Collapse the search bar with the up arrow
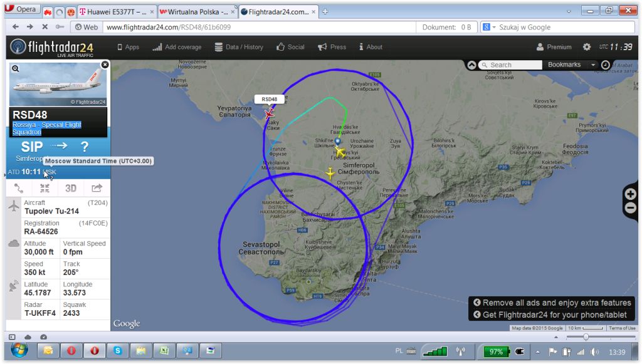Screen dimensions: 642x364 click(471, 65)
